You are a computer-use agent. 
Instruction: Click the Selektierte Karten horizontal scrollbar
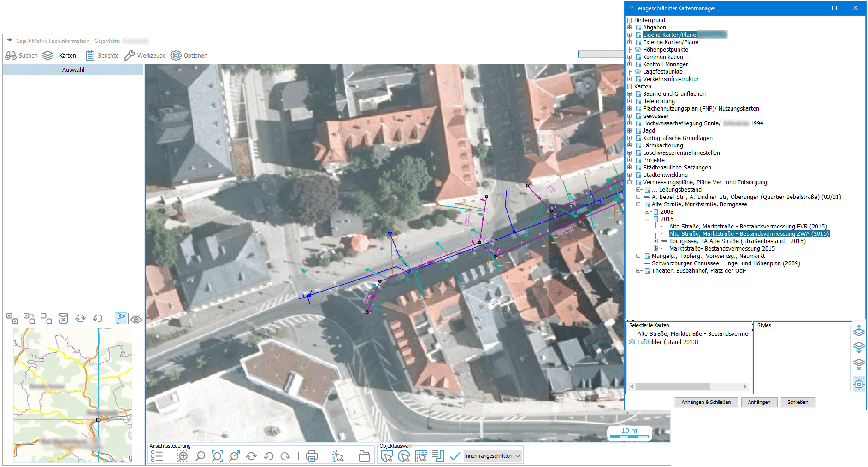[x=673, y=387]
